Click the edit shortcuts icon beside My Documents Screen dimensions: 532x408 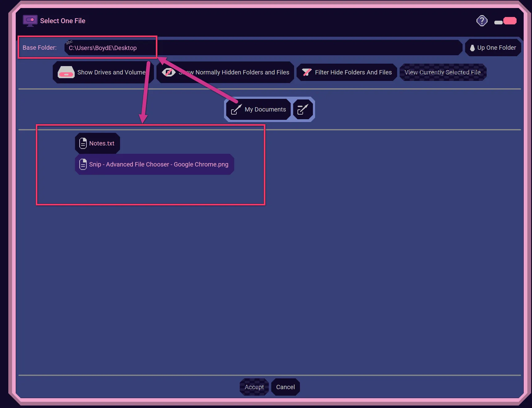pos(303,109)
